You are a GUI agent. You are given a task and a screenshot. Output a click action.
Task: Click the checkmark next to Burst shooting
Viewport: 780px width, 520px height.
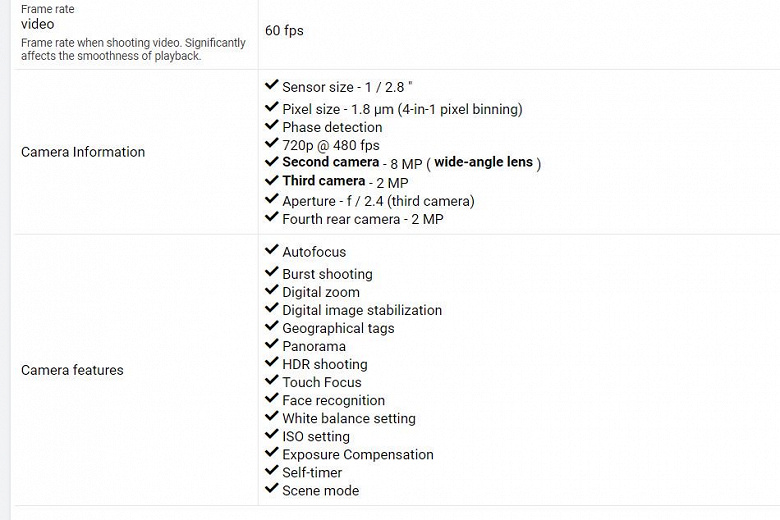[x=271, y=272]
